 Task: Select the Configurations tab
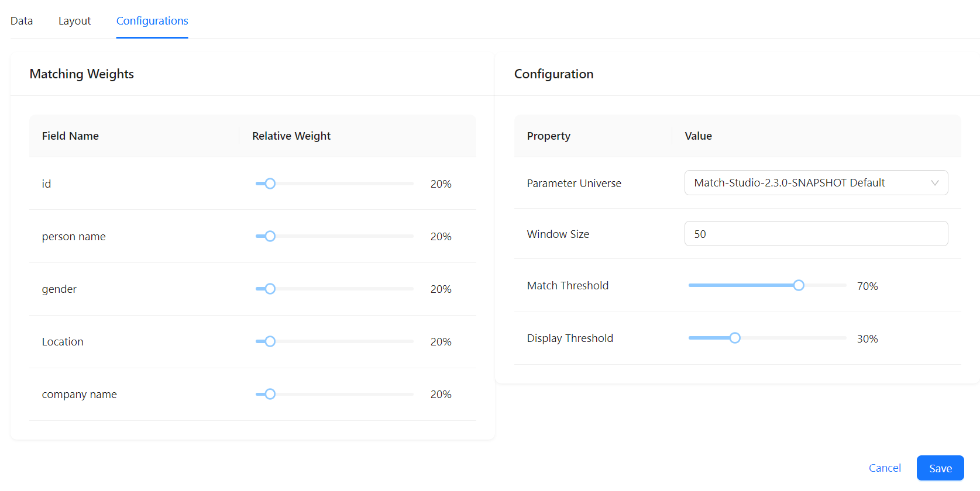152,21
